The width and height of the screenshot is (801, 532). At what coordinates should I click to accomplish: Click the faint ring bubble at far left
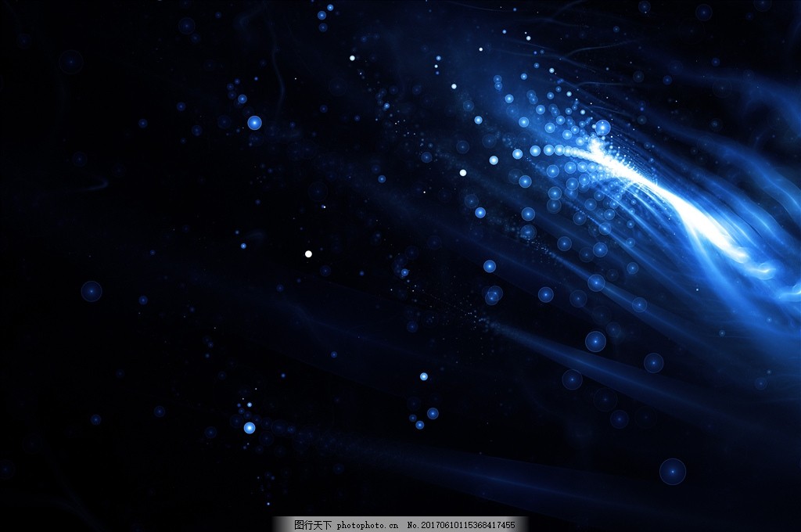click(92, 291)
